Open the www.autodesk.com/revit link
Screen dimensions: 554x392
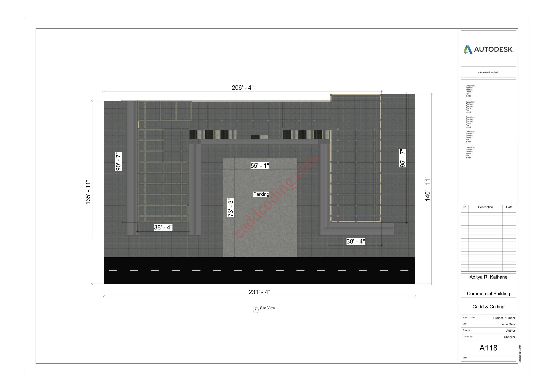click(488, 72)
